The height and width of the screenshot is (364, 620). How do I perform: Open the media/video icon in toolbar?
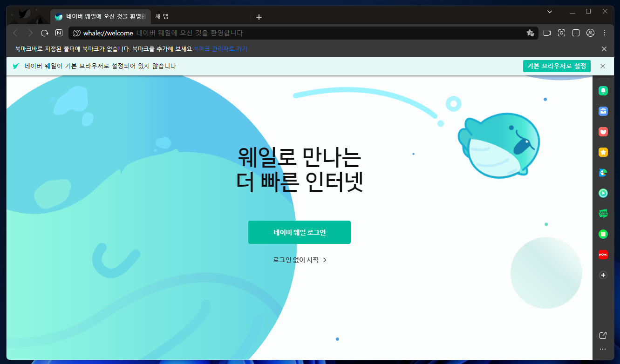(547, 33)
